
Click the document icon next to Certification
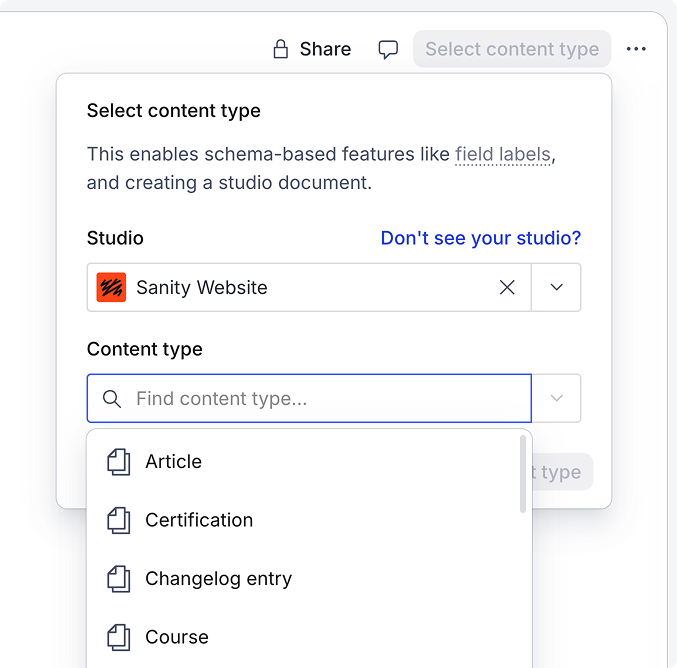tap(118, 520)
